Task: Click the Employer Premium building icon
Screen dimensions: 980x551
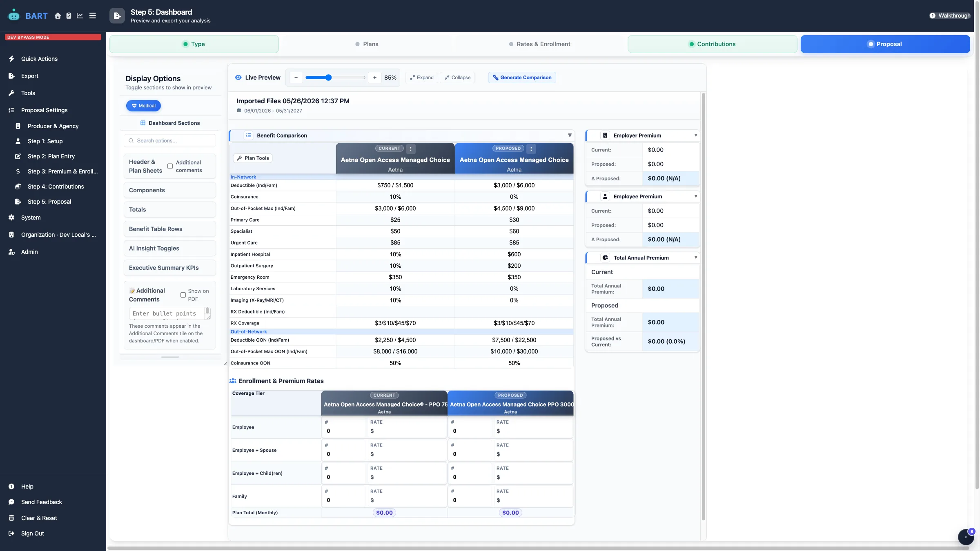Action: point(605,136)
